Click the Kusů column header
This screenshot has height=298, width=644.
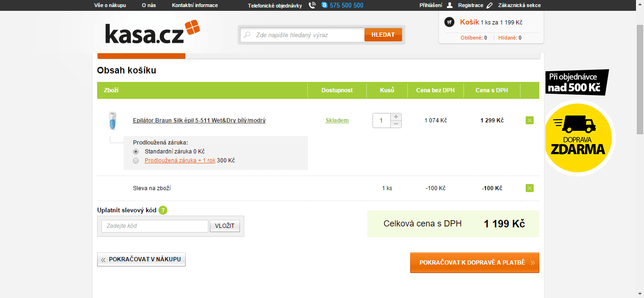click(x=387, y=90)
